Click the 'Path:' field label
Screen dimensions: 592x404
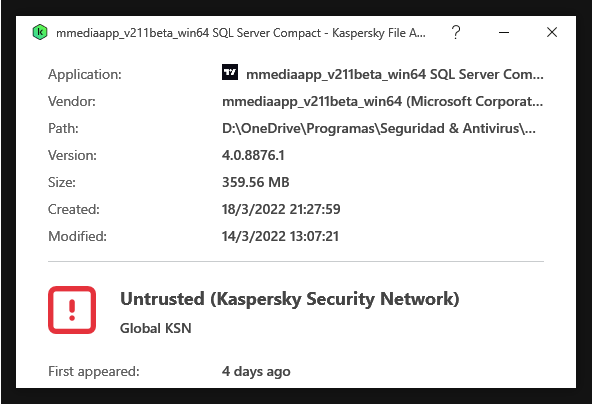63,129
